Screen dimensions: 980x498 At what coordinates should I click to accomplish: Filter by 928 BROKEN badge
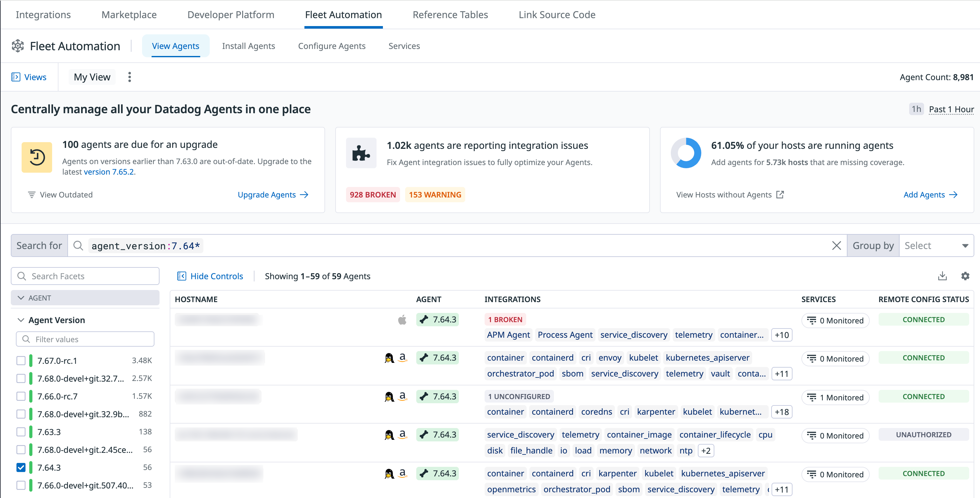(373, 195)
